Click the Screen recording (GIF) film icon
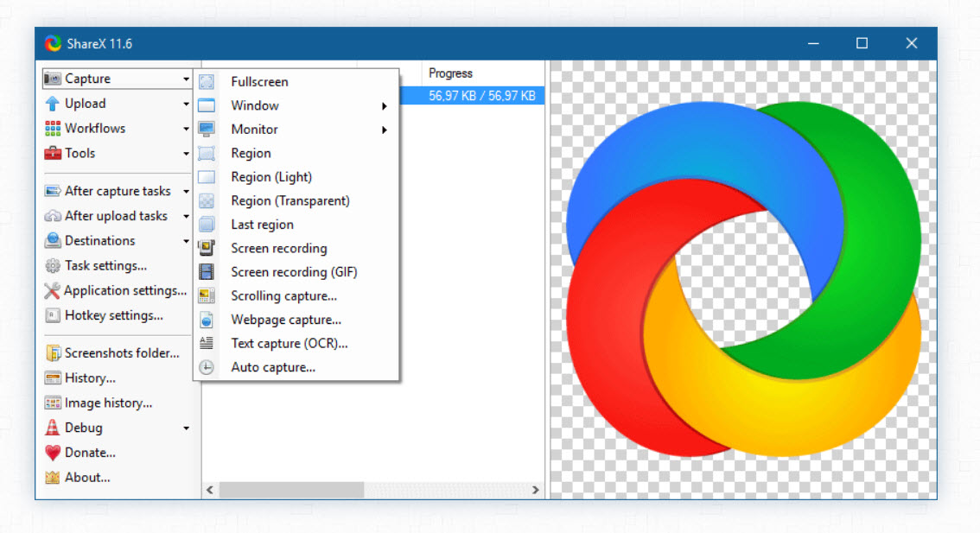980x533 pixels. click(x=207, y=272)
